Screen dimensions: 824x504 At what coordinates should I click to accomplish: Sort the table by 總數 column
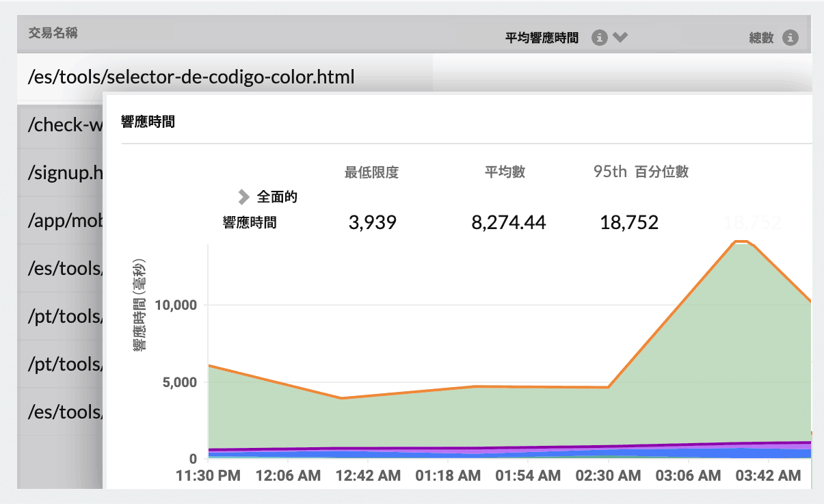pos(761,38)
